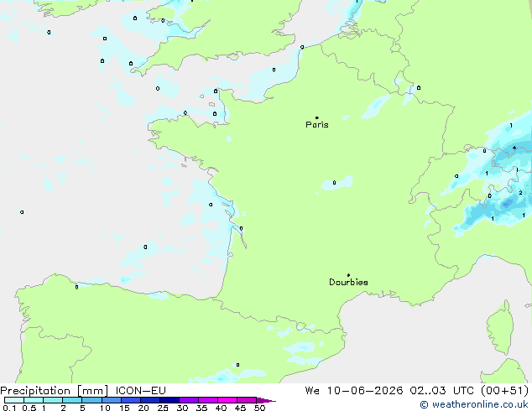Select the 5–10 mm legend swatch
532x411 pixels.
click(91, 400)
